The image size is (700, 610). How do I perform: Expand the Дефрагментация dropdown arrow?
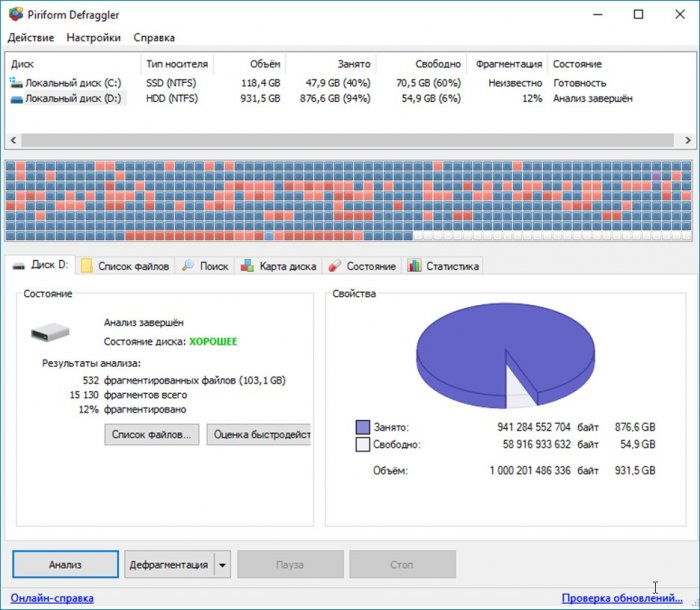point(222,564)
